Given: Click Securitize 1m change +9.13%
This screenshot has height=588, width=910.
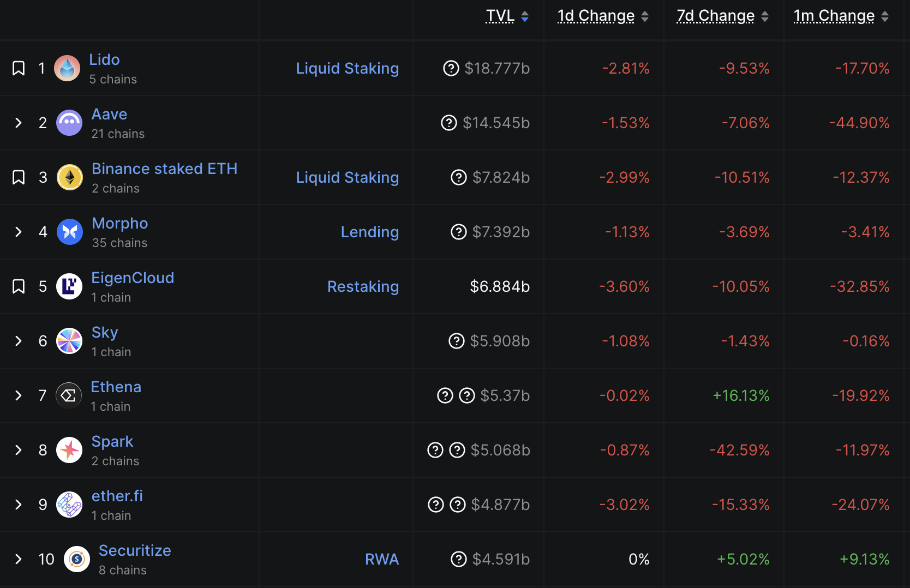Looking at the screenshot, I should pos(864,559).
